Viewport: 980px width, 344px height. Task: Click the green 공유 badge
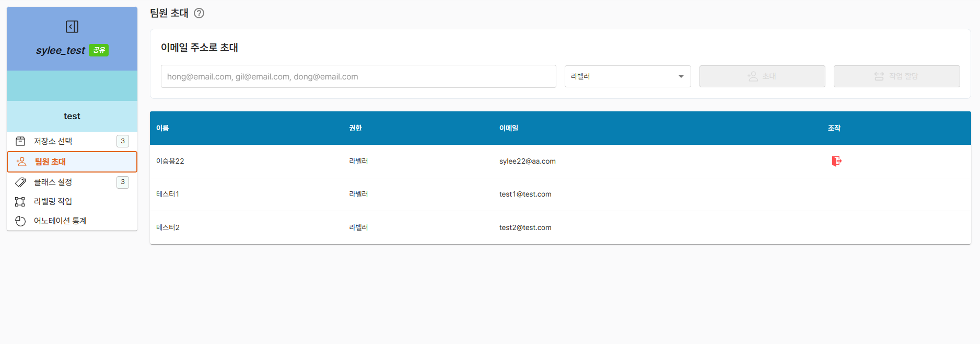[99, 50]
